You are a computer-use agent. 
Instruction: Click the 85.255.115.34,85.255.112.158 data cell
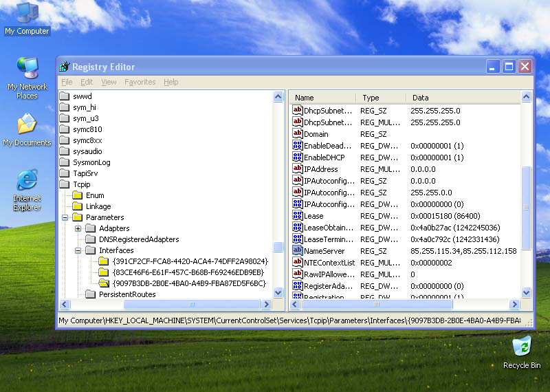[463, 251]
